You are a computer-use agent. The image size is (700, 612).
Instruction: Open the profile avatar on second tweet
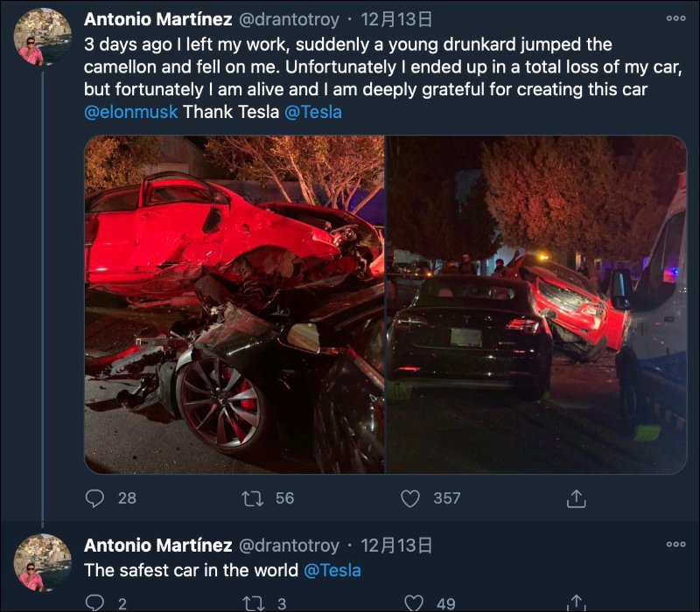click(x=43, y=562)
